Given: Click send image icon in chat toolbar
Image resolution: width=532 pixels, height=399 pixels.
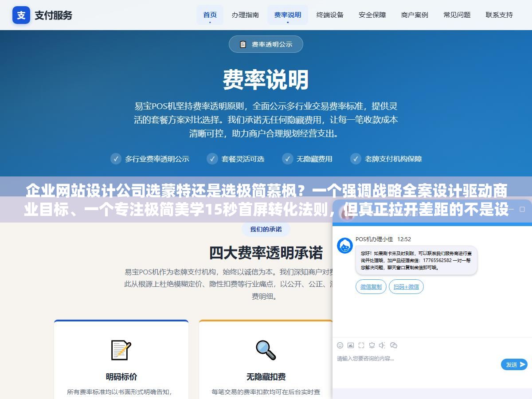Looking at the screenshot, I should [x=351, y=345].
